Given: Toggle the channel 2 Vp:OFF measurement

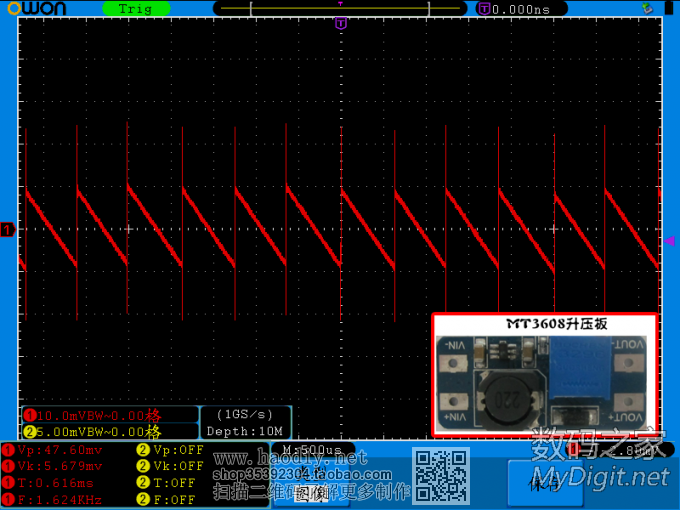Looking at the screenshot, I should (171, 450).
